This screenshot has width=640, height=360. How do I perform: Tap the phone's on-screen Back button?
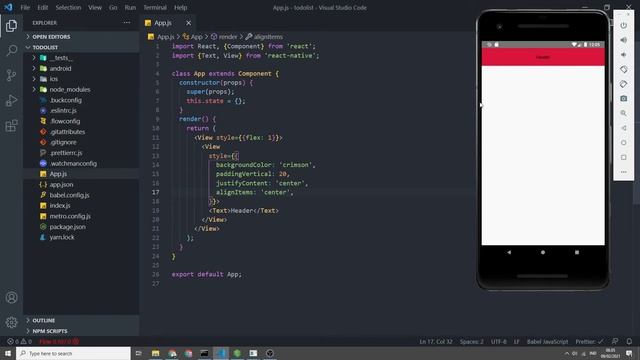click(x=509, y=252)
